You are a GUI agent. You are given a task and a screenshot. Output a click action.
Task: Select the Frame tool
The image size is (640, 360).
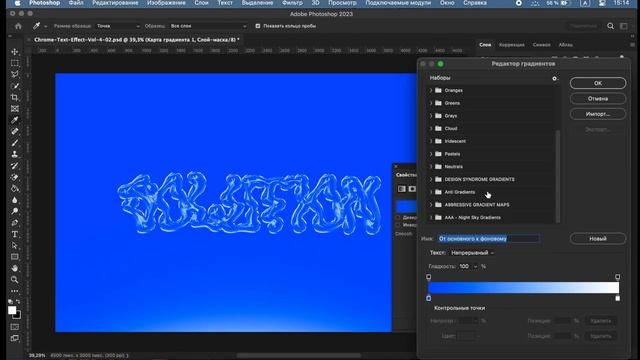pos(15,109)
